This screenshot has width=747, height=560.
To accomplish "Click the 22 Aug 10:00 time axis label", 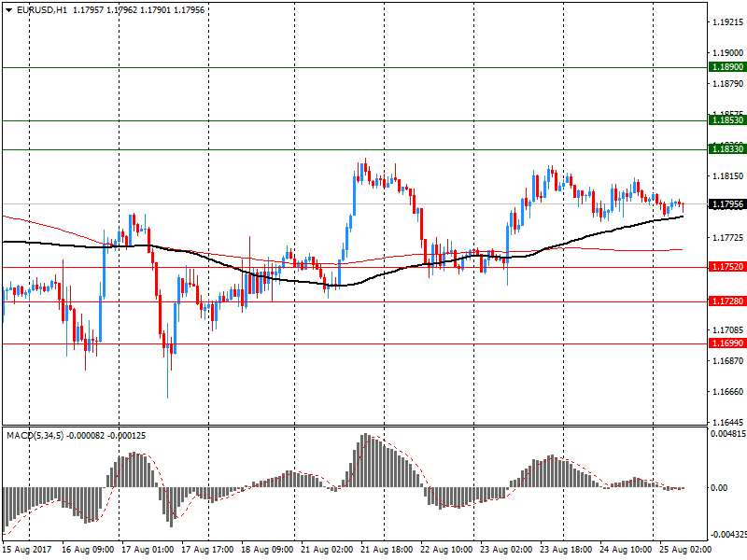I will click(x=446, y=550).
